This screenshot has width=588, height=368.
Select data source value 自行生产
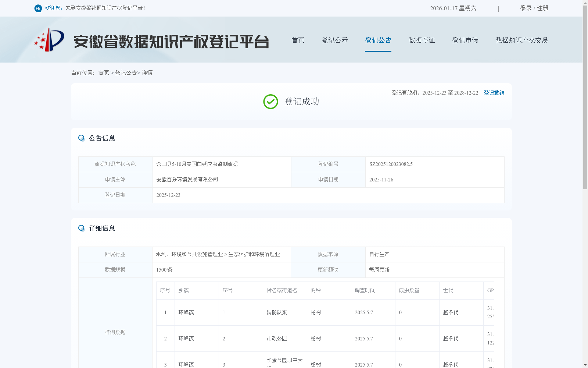379,254
